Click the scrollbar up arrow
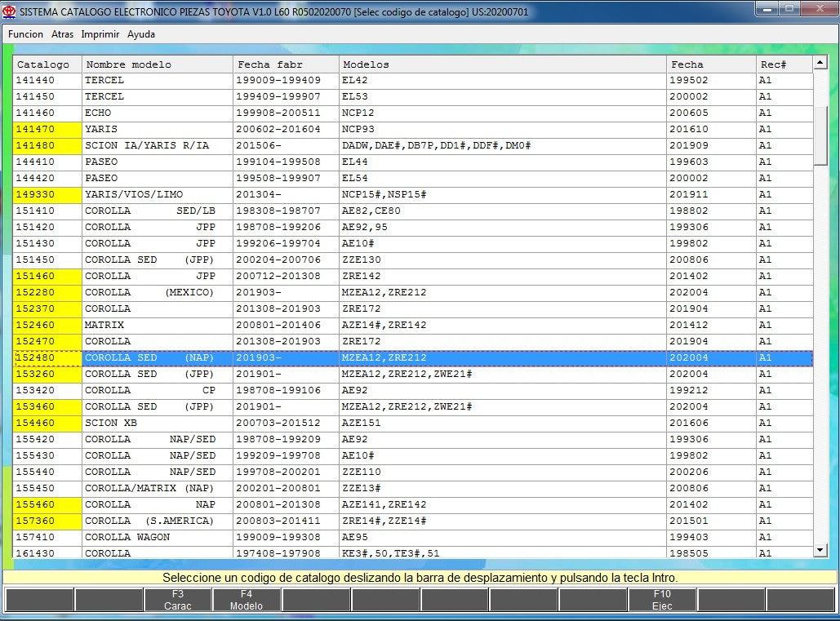The image size is (840, 621). pyautogui.click(x=820, y=64)
